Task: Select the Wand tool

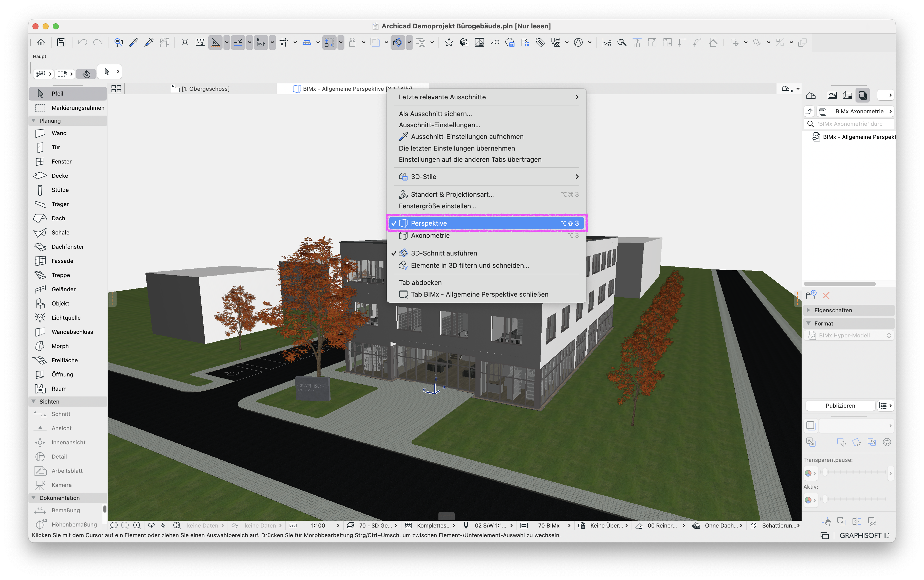Action: click(x=68, y=133)
